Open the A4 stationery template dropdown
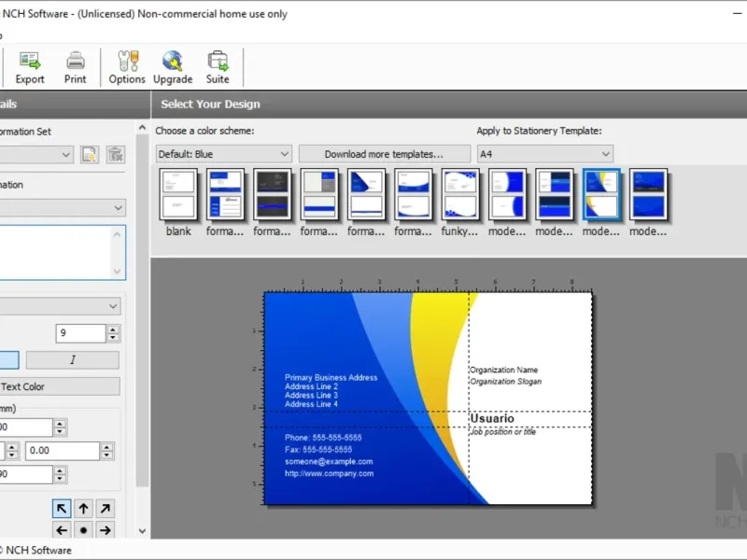 (545, 154)
